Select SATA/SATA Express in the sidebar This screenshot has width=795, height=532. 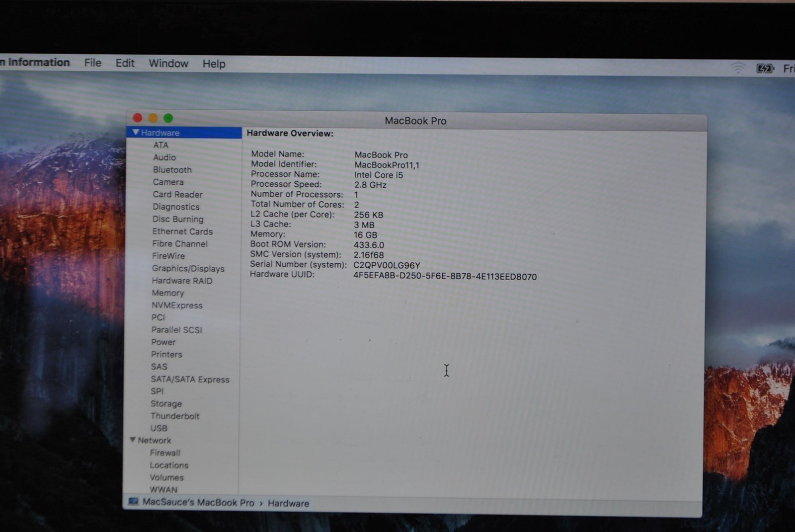pos(190,380)
